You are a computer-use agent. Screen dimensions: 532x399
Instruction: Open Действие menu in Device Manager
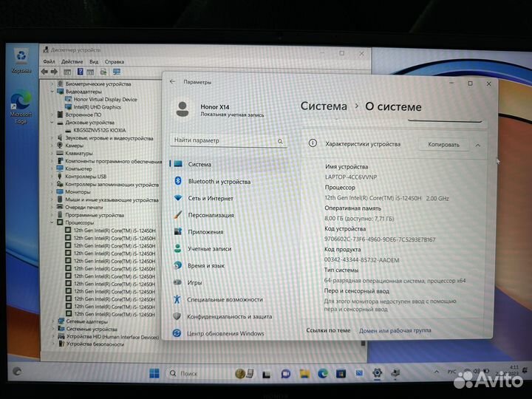(x=72, y=62)
